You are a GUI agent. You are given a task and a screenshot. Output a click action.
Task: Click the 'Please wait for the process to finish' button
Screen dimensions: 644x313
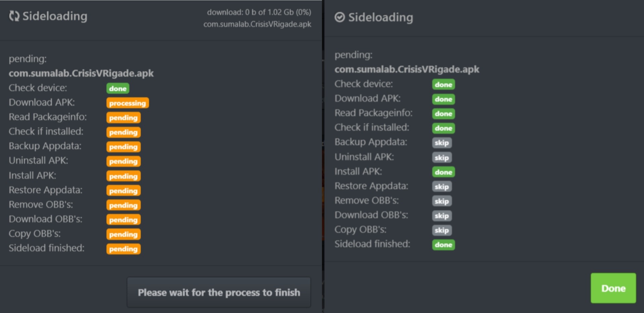(219, 292)
